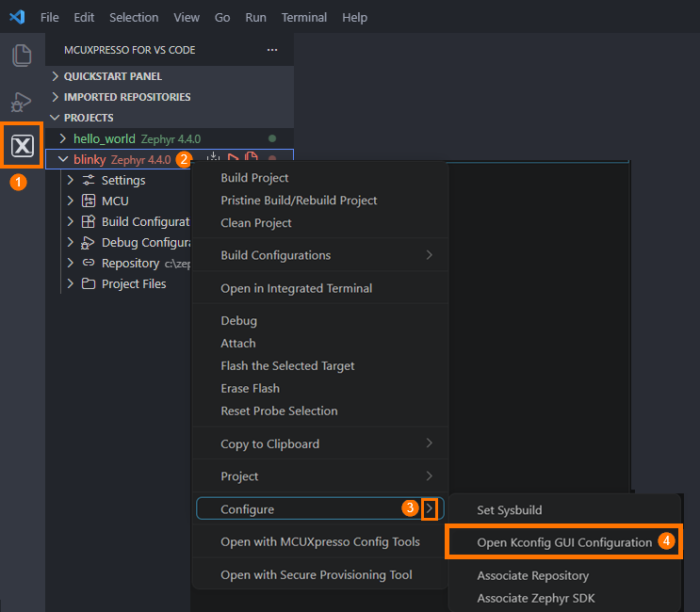Choose Build Project from context menu
This screenshot has height=612, width=700.
pyautogui.click(x=319, y=178)
